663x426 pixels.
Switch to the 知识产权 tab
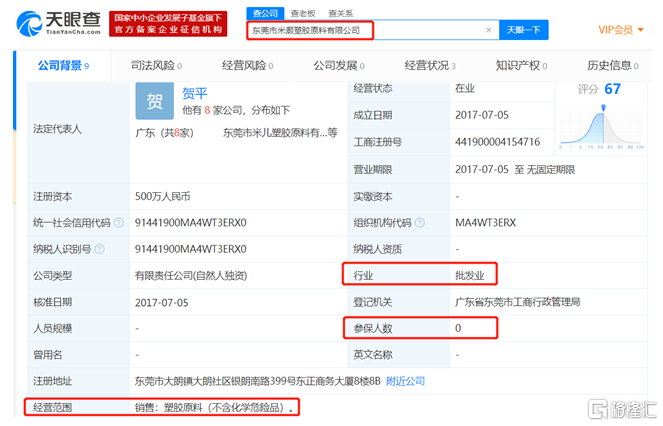pyautogui.click(x=521, y=66)
